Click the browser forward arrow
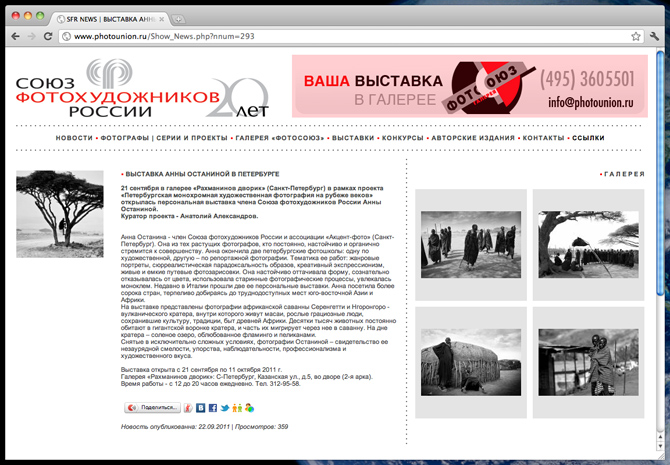This screenshot has width=670, height=465. click(31, 36)
